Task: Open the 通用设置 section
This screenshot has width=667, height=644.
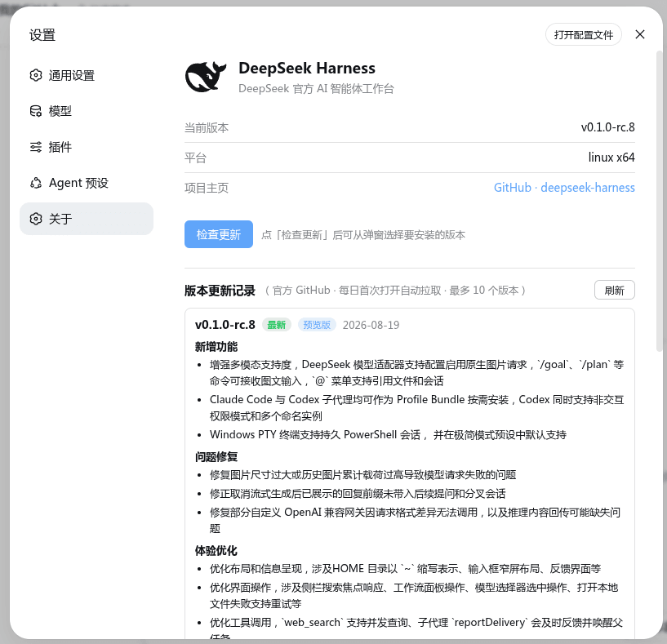Action: click(x=87, y=75)
